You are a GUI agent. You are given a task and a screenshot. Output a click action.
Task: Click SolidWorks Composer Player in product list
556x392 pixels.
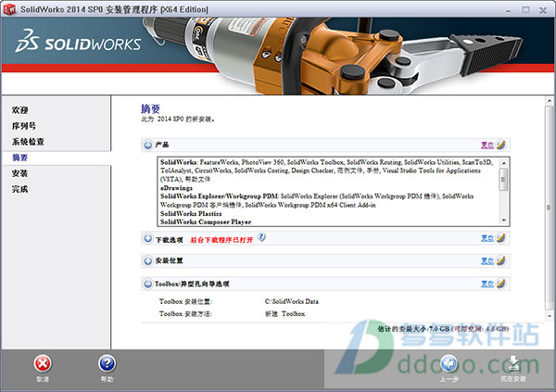(x=206, y=222)
